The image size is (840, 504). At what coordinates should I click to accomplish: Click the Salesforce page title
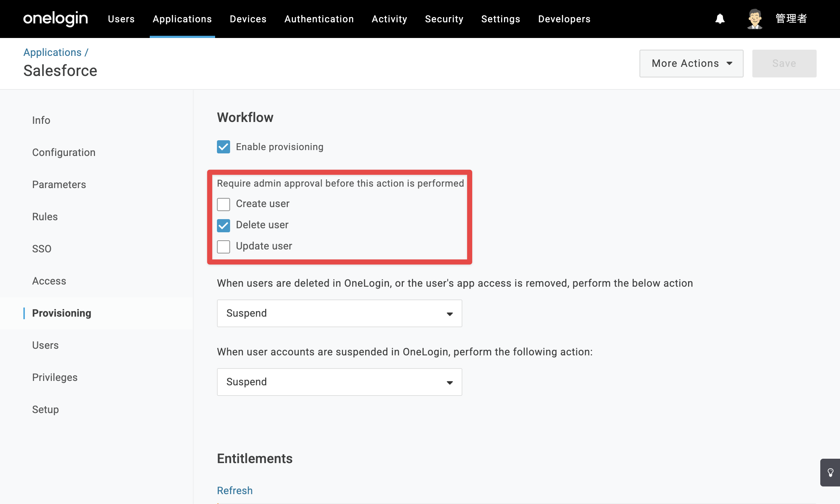60,70
